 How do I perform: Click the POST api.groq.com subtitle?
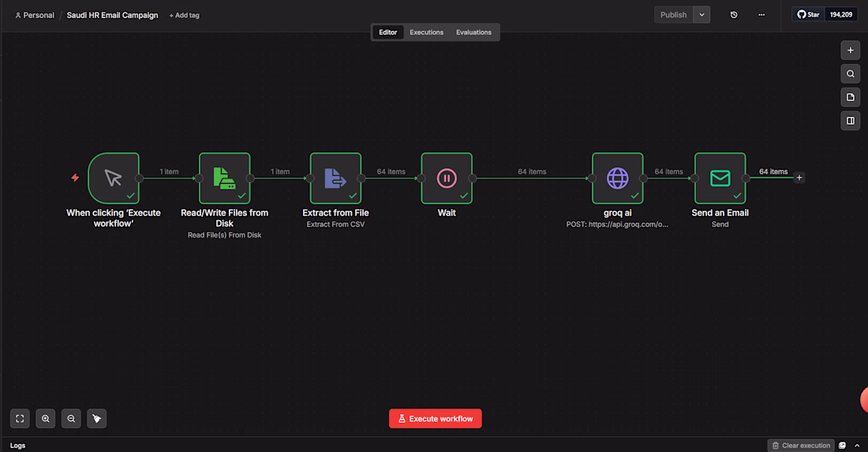click(617, 224)
